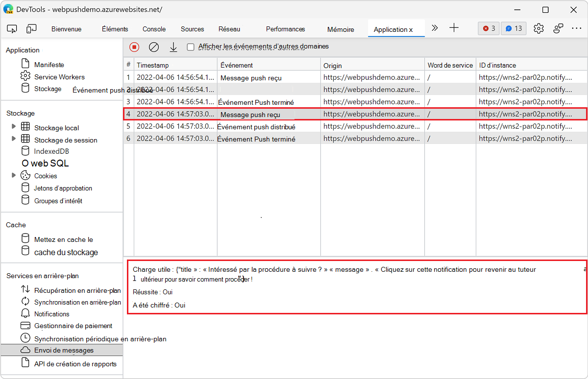
Task: Select Cookies in the sidebar
Action: click(46, 176)
